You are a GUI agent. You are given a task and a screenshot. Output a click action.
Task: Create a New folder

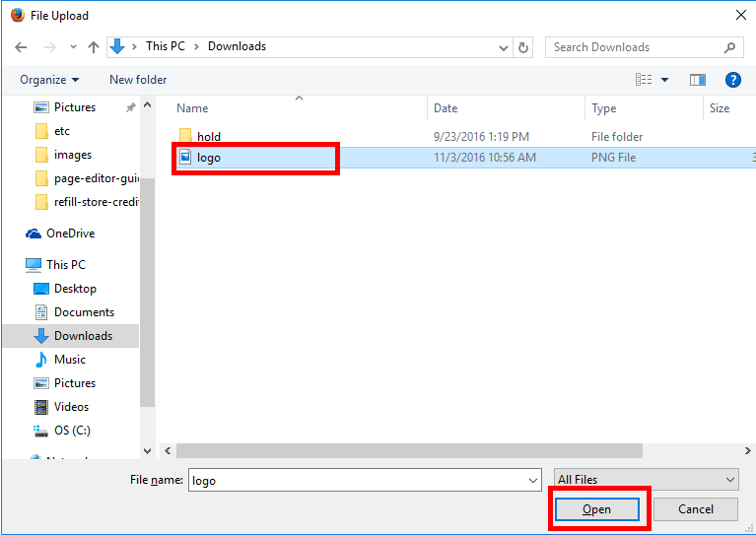pyautogui.click(x=138, y=80)
